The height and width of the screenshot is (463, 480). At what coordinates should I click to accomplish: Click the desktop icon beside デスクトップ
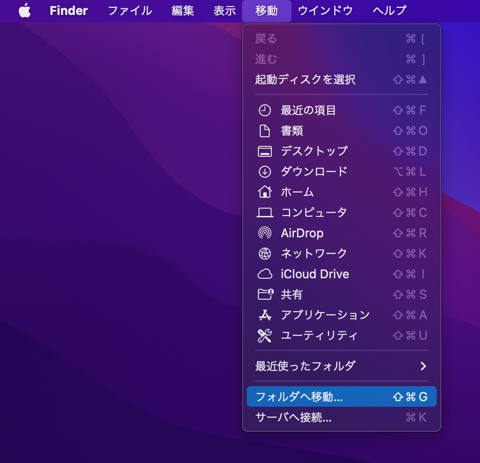tap(265, 151)
